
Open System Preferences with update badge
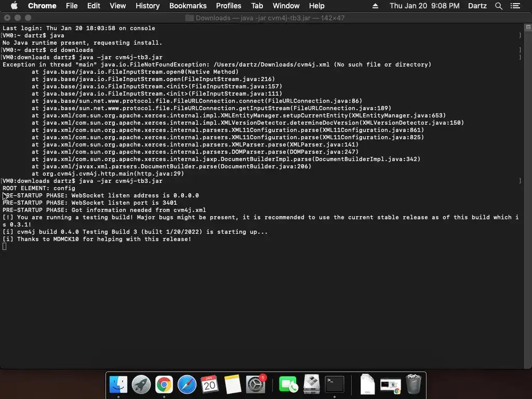pyautogui.click(x=256, y=384)
